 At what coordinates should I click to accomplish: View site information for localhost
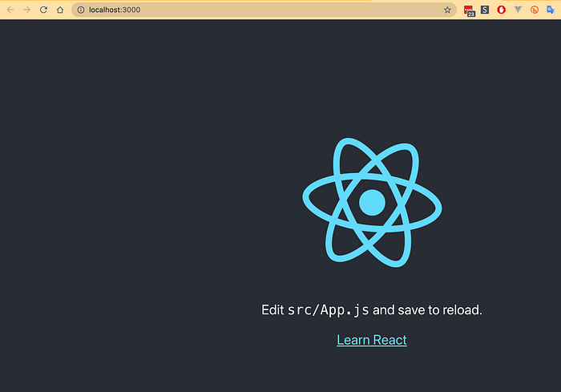(x=81, y=10)
